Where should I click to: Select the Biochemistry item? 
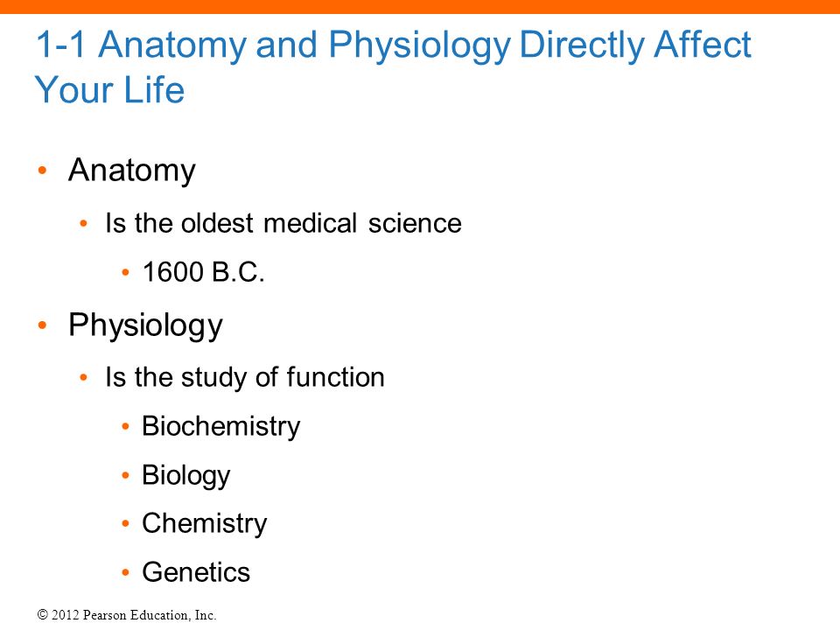pyautogui.click(x=220, y=427)
